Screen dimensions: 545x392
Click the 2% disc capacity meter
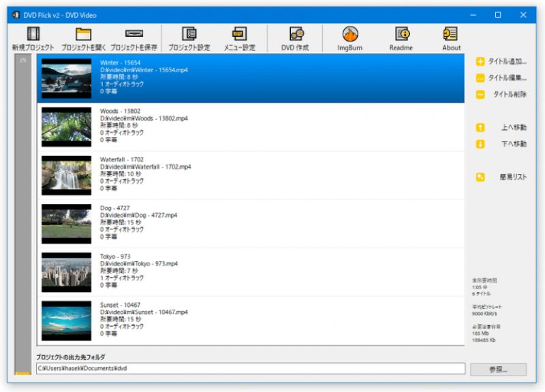tap(22, 204)
